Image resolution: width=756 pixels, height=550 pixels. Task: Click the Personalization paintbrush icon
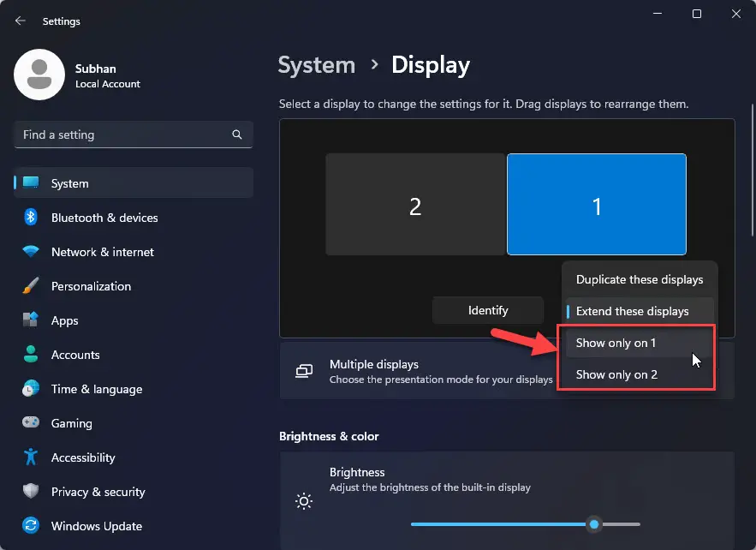click(x=31, y=285)
